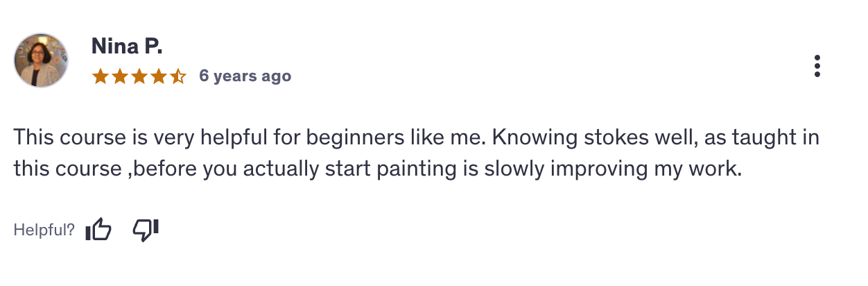Click the first star in the rating
This screenshot has height=286, width=868.
tap(100, 76)
